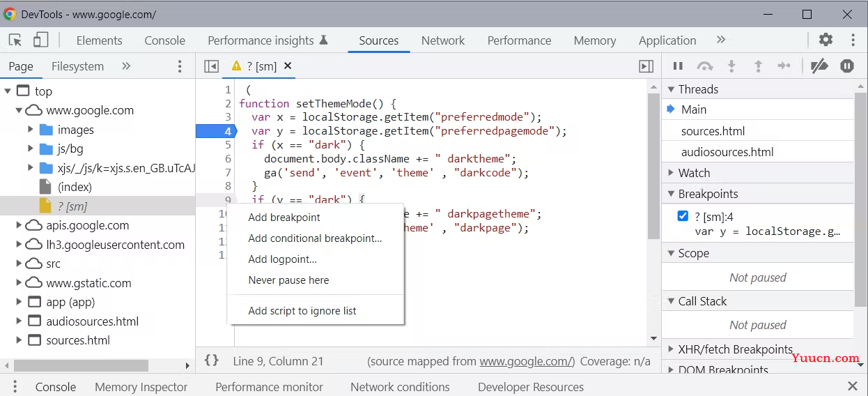Image resolution: width=868 pixels, height=396 pixels.
Task: Open the drawer three-dot menu
Action: (15, 386)
